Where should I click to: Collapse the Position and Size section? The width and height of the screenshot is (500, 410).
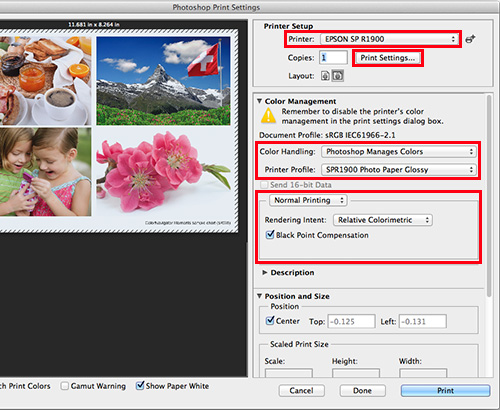click(259, 296)
